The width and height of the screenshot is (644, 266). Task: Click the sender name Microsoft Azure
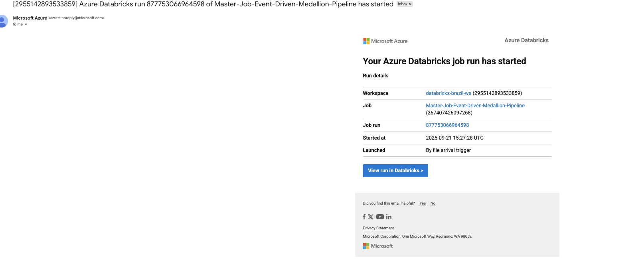30,18
